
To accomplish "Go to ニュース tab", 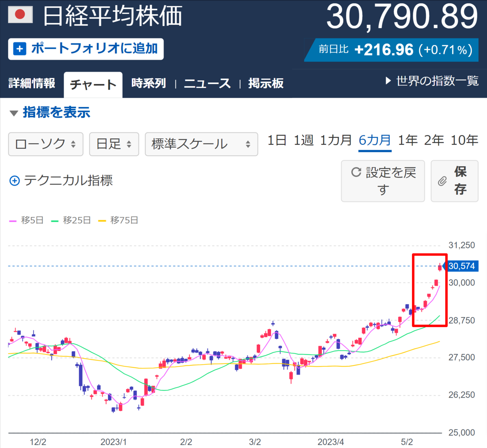I will click(x=207, y=84).
